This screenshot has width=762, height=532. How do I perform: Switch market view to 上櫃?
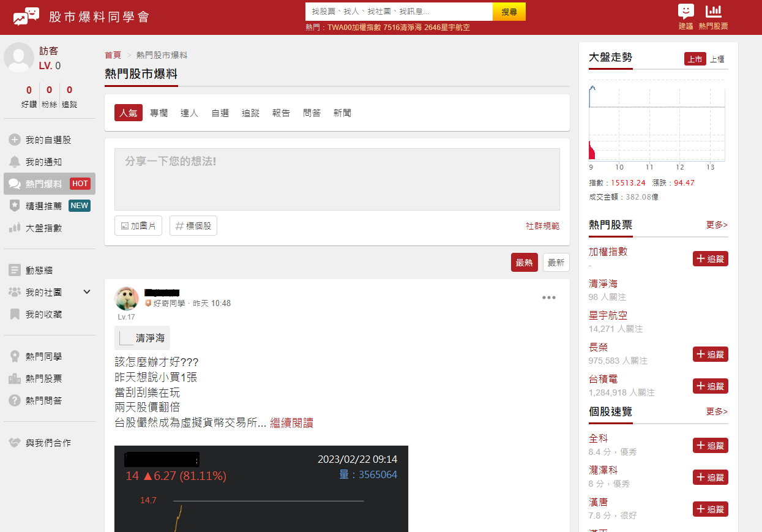click(717, 58)
